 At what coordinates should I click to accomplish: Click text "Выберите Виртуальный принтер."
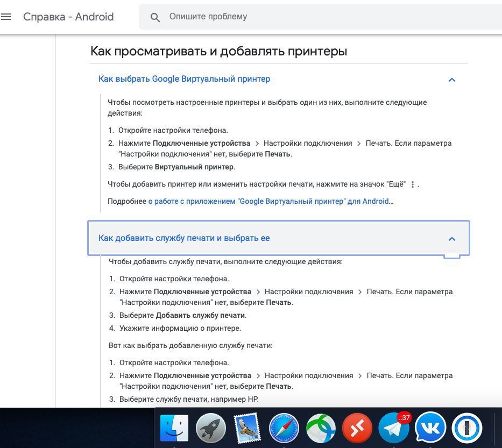[176, 167]
